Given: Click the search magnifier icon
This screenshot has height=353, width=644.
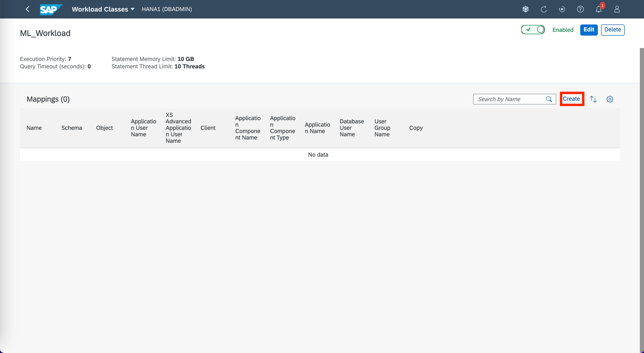Looking at the screenshot, I should click(x=549, y=99).
